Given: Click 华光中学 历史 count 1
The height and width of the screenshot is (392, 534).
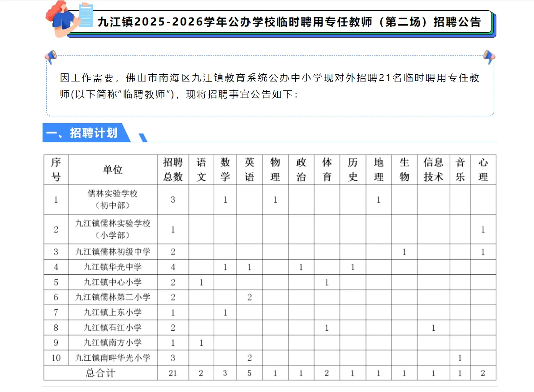Looking at the screenshot, I should point(353,267).
